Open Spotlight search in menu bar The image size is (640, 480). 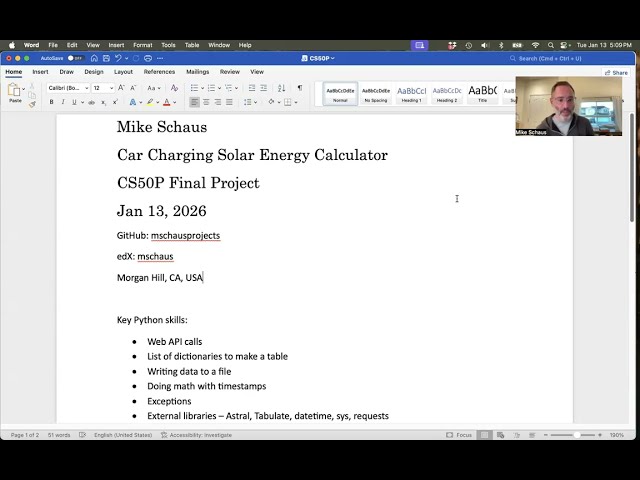(x=551, y=45)
